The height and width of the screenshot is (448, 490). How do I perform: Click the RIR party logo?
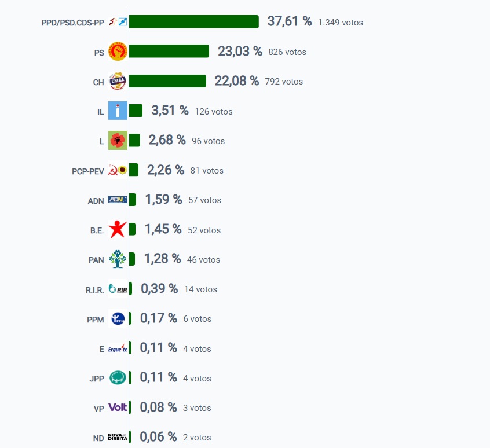pos(118,288)
